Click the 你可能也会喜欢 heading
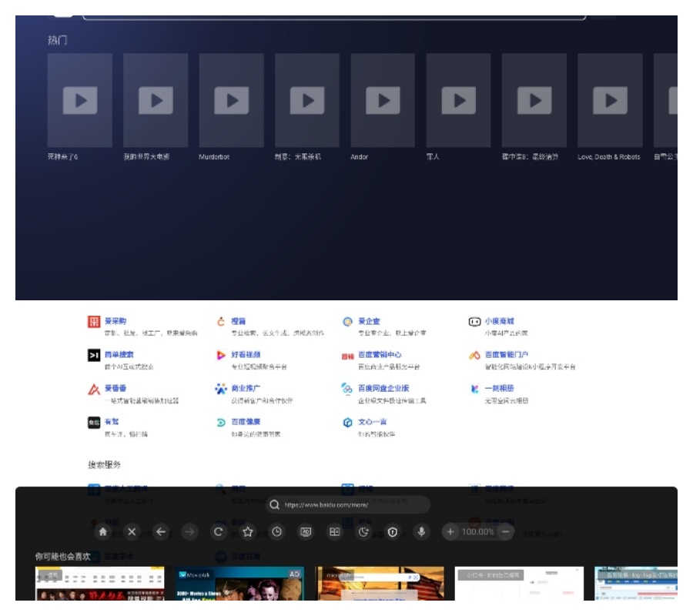This screenshot has height=616, width=693. point(63,557)
